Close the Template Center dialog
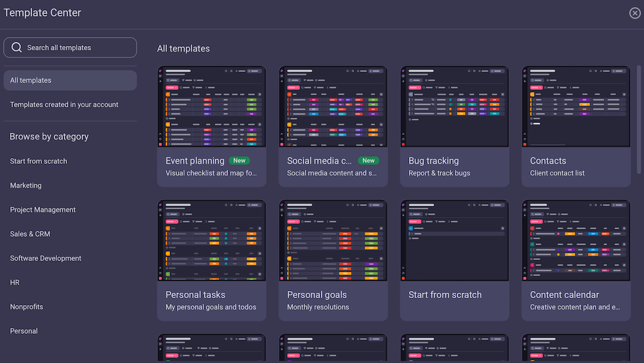 tap(635, 13)
